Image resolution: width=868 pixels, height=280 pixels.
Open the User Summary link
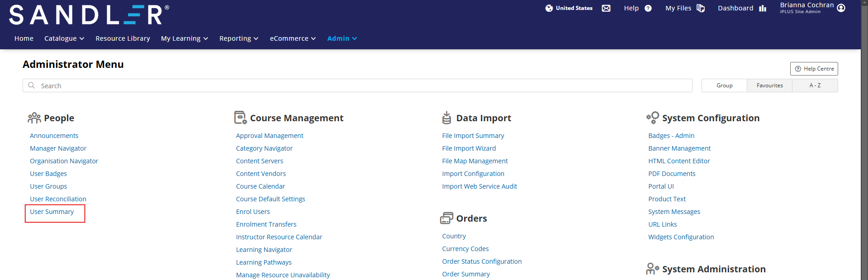click(52, 212)
